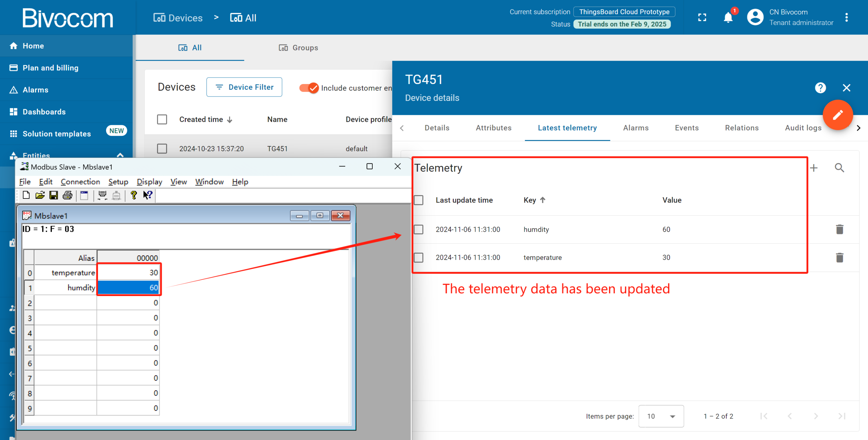868x440 pixels.
Task: Open the device details help icon
Action: coord(820,88)
